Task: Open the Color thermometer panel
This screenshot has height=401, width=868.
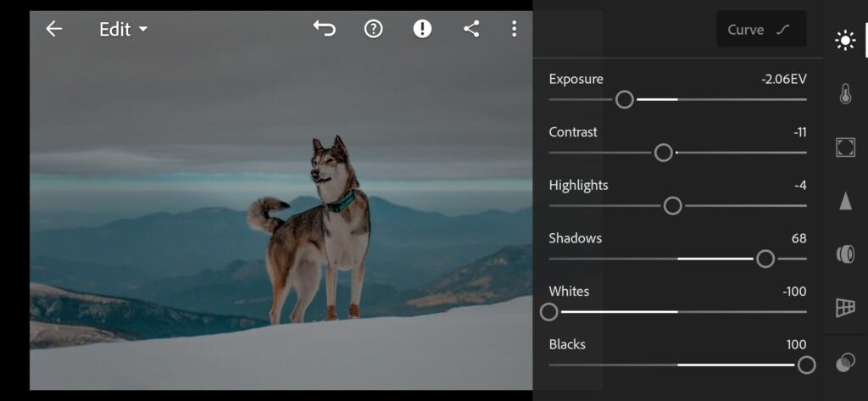Action: pos(845,93)
